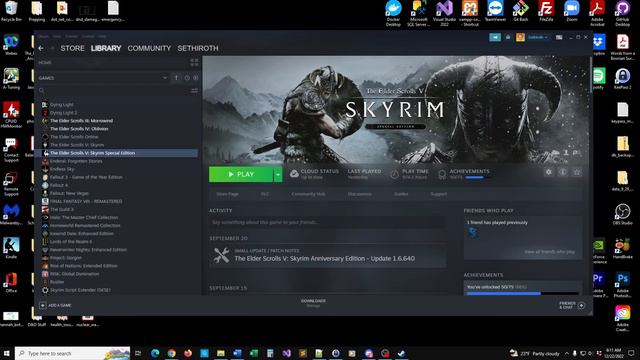The width and height of the screenshot is (640, 360).
Task: Open the Library tab
Action: [x=106, y=48]
